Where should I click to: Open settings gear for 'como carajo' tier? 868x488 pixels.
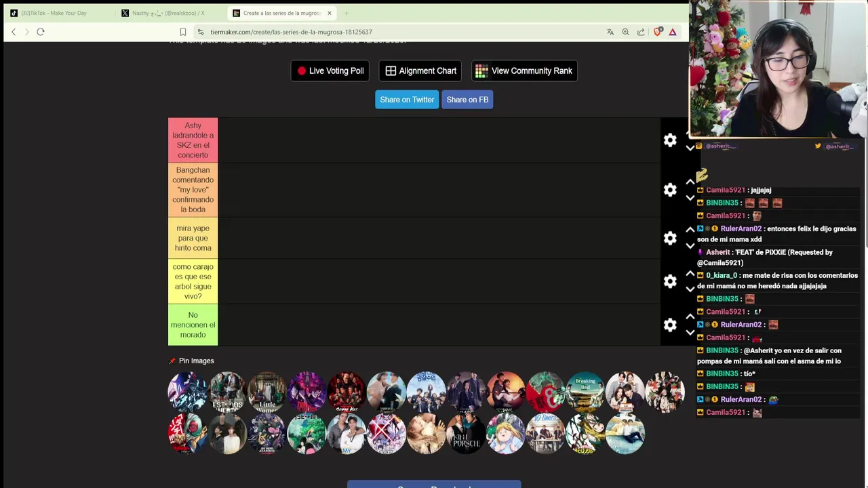[x=670, y=281]
